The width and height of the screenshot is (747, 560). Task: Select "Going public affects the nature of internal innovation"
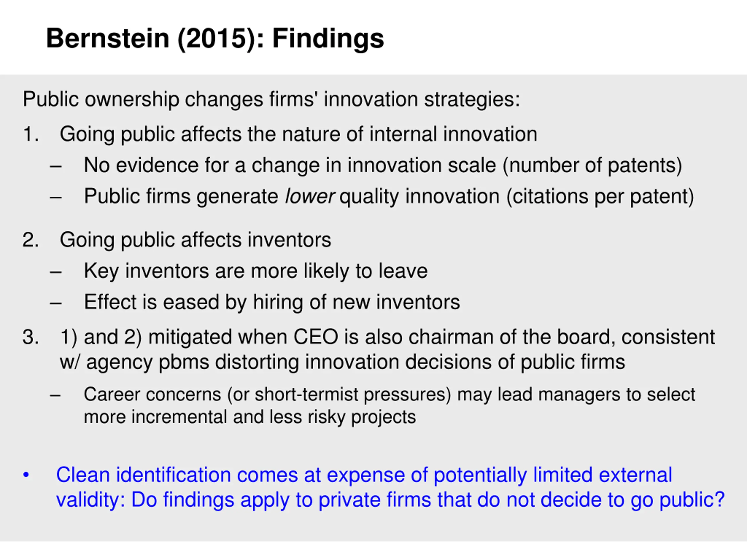click(298, 134)
